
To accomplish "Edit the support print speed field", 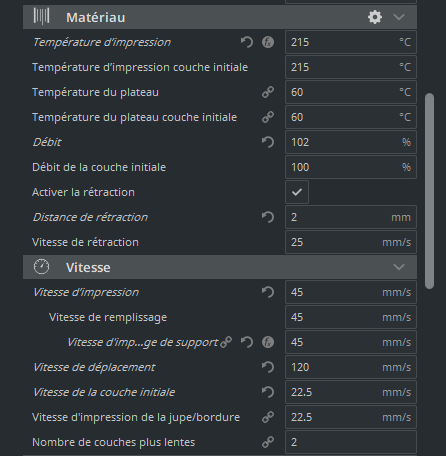I will (x=351, y=342).
